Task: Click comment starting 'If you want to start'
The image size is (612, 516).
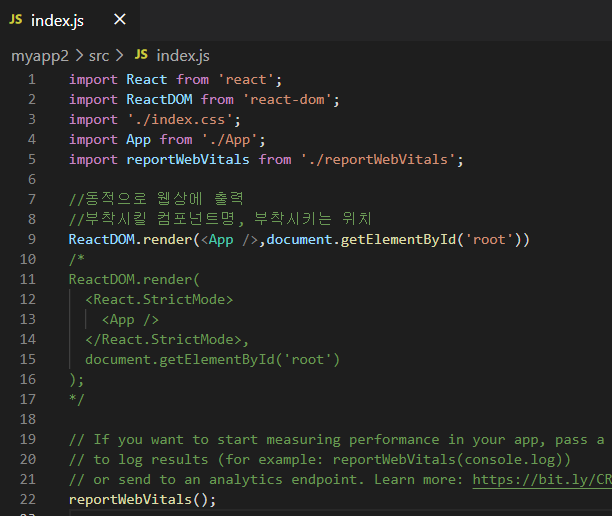Action: 336,440
